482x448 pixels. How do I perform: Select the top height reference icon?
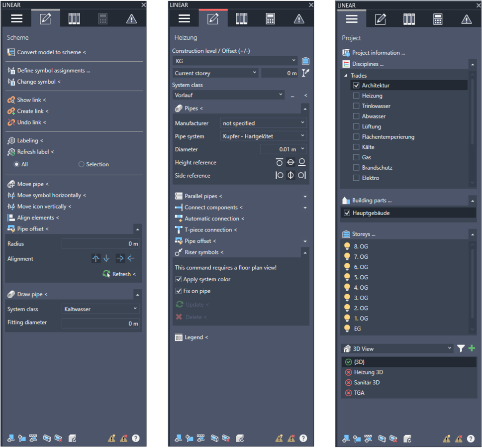(279, 162)
